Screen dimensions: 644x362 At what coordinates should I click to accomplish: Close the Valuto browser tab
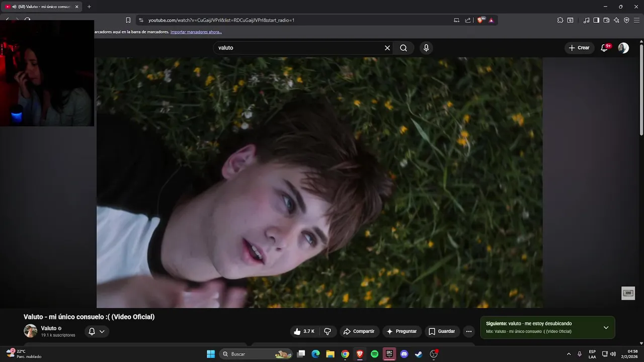click(x=76, y=7)
